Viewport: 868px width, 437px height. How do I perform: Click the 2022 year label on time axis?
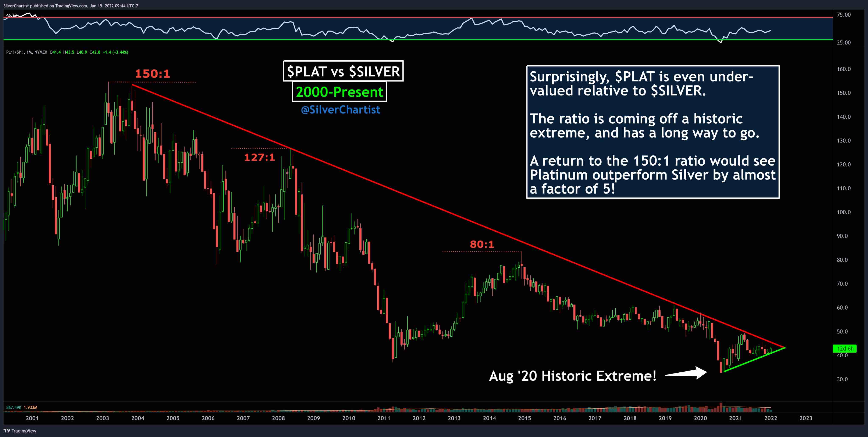tap(771, 418)
